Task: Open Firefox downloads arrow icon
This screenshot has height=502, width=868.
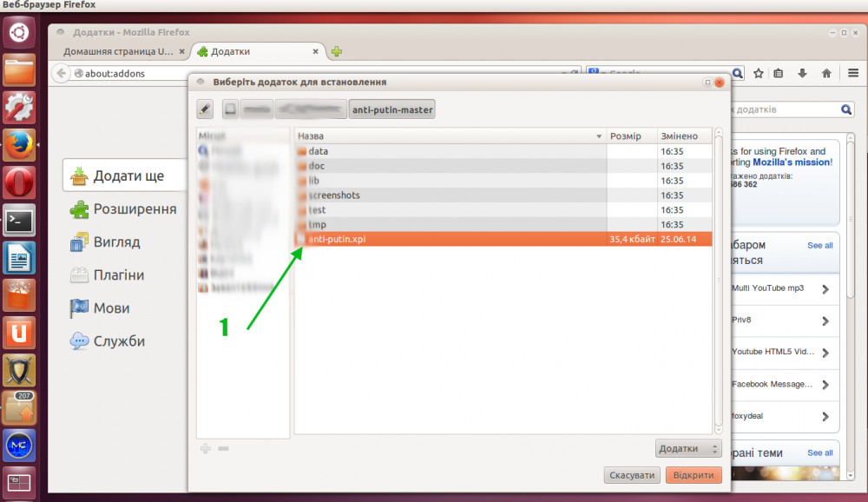Action: [802, 73]
